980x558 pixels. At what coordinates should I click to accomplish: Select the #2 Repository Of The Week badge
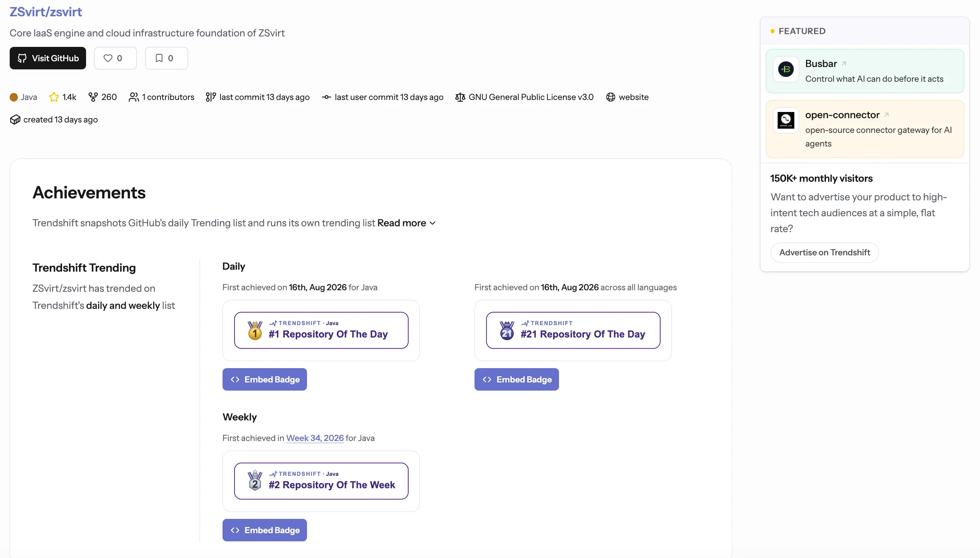pos(321,481)
